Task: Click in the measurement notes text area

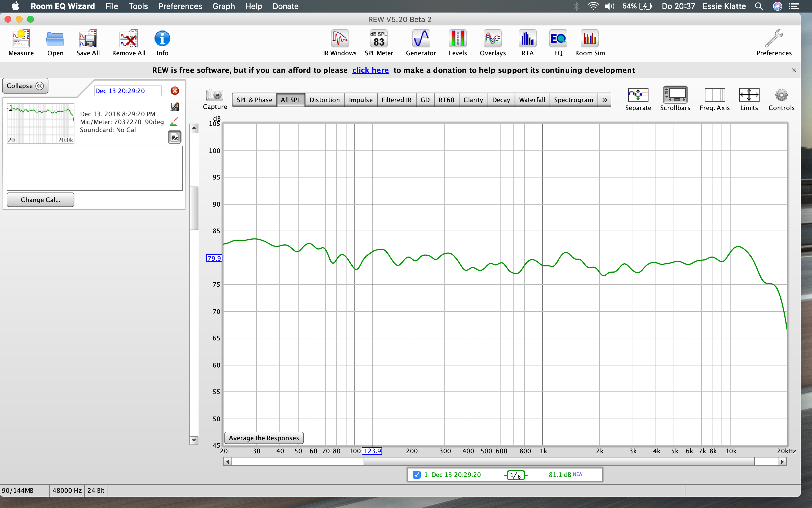Action: [x=95, y=168]
